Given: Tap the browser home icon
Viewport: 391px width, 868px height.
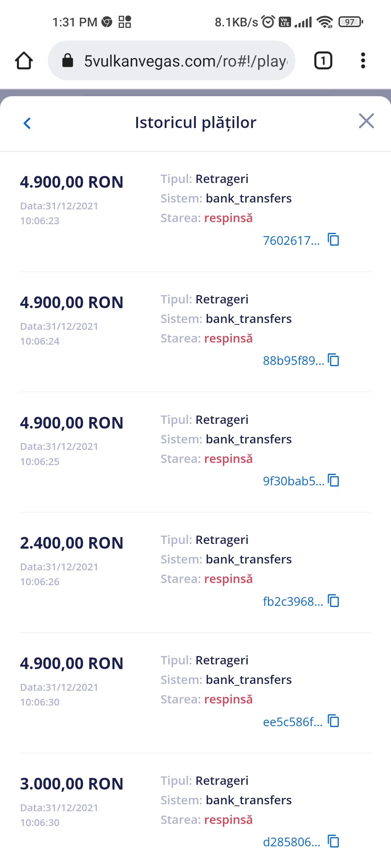Looking at the screenshot, I should pyautogui.click(x=24, y=60).
